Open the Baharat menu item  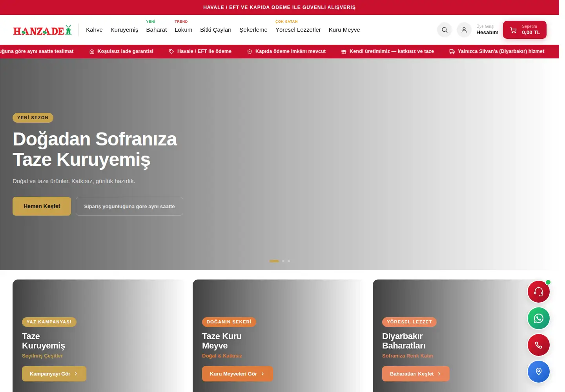coord(157,30)
